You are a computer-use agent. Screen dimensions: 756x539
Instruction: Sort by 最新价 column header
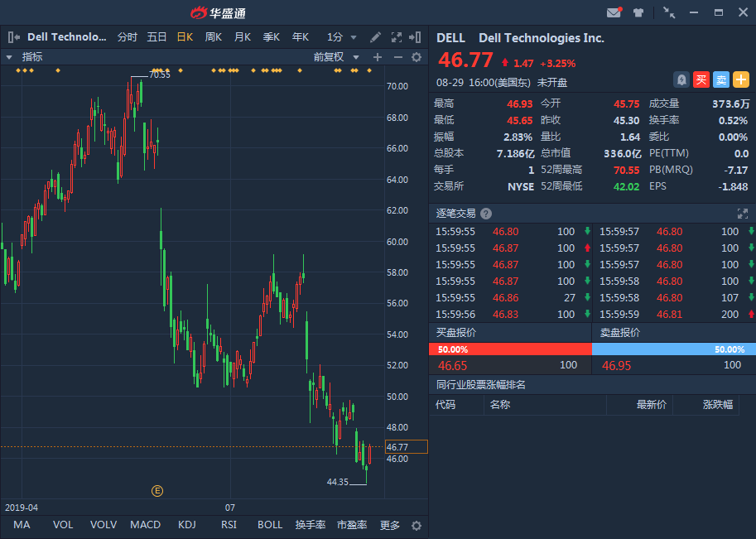pyautogui.click(x=652, y=405)
